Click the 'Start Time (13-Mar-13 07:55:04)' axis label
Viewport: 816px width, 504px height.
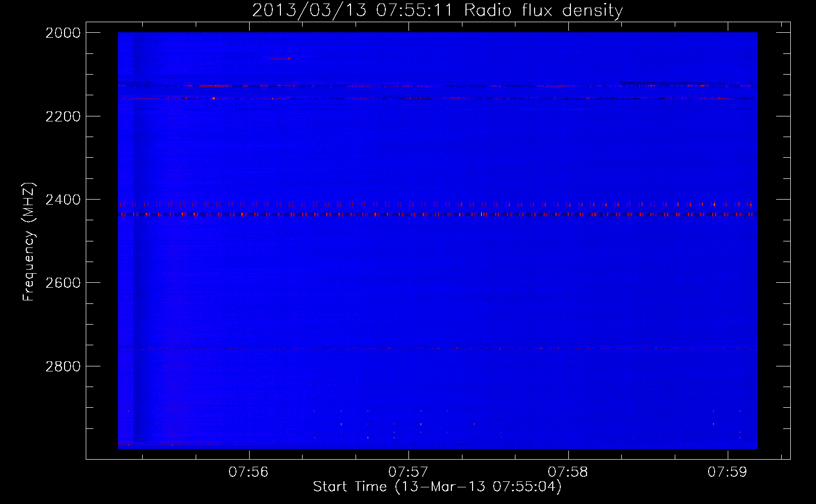[437, 487]
